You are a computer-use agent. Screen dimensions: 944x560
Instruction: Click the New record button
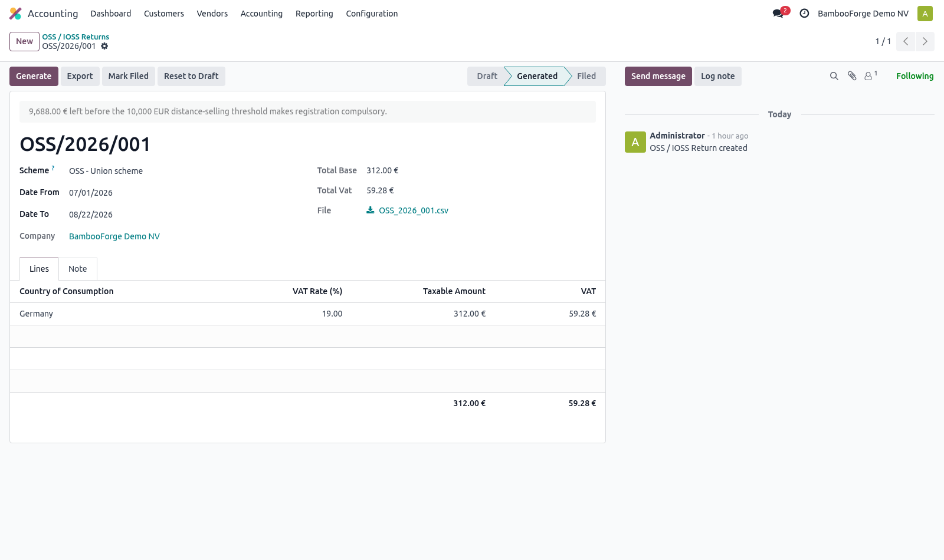tap(24, 41)
